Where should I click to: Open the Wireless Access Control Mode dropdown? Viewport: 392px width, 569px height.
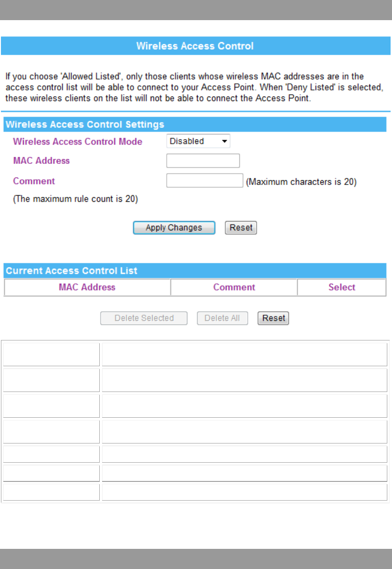(198, 141)
